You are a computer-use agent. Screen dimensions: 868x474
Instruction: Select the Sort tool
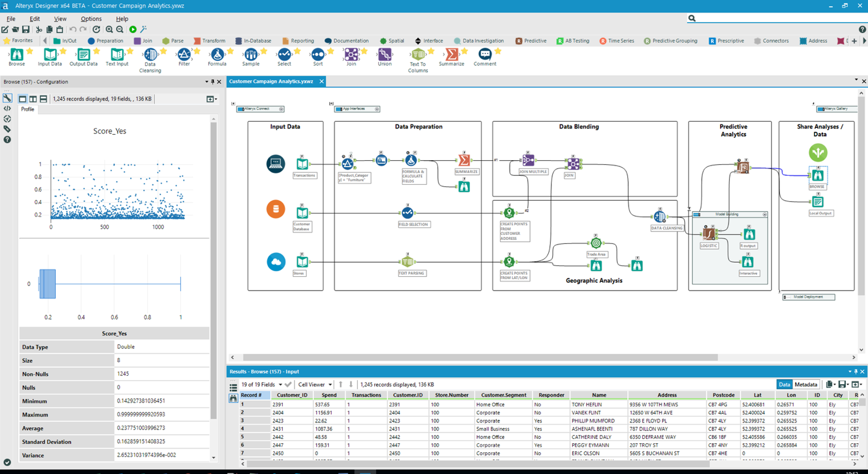pyautogui.click(x=317, y=57)
